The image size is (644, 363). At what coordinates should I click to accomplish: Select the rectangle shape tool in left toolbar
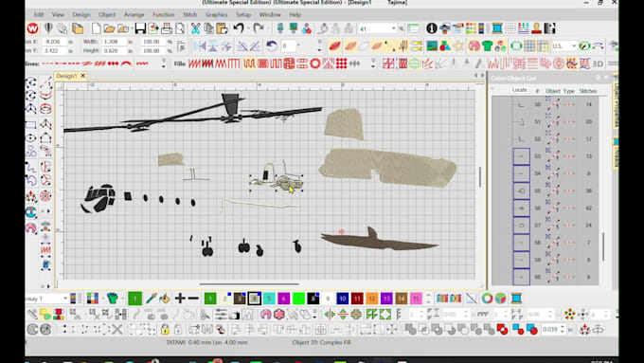(x=31, y=125)
